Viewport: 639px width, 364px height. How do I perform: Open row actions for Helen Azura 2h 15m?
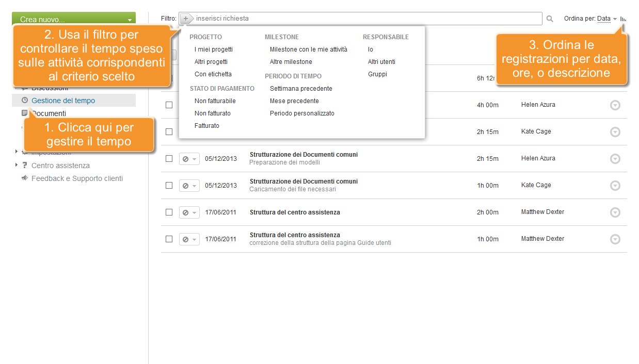615,159
